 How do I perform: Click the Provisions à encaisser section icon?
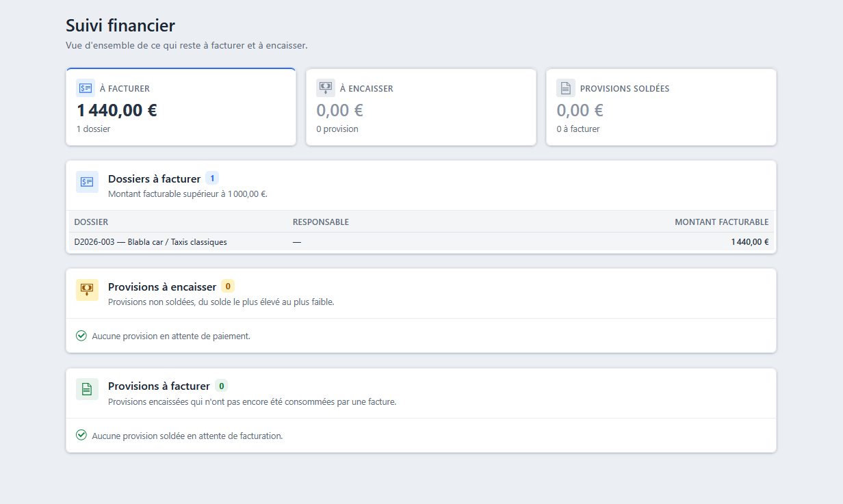tap(87, 290)
